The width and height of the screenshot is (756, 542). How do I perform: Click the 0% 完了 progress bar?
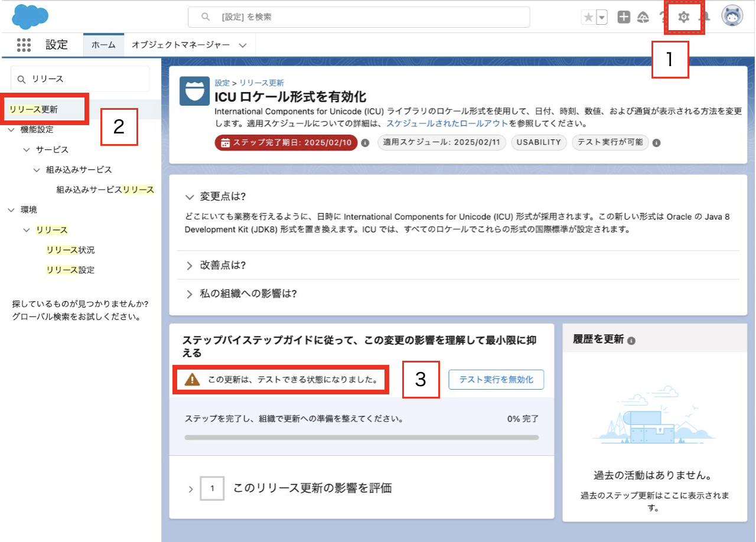[x=362, y=437]
